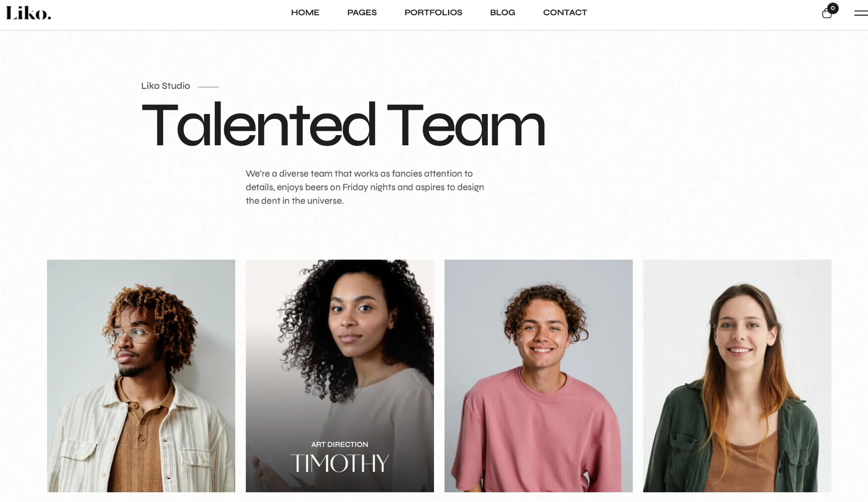Click the ART DIRECTION label

[340, 445]
